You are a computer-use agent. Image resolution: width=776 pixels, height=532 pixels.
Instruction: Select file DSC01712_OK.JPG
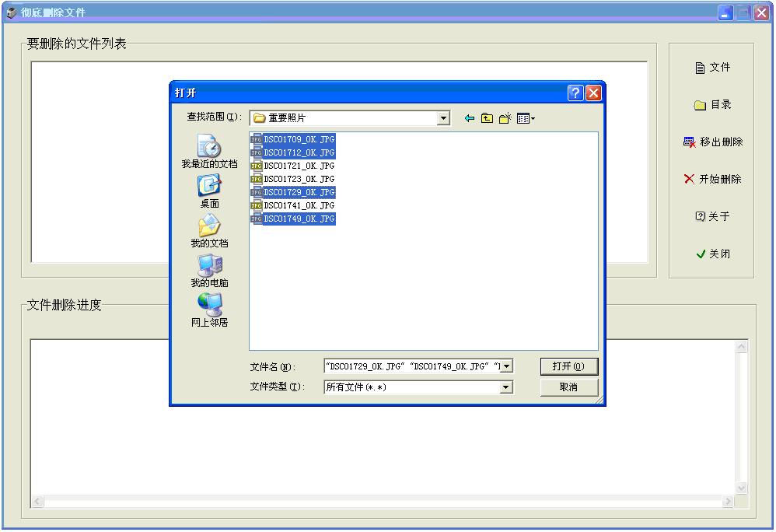click(293, 152)
